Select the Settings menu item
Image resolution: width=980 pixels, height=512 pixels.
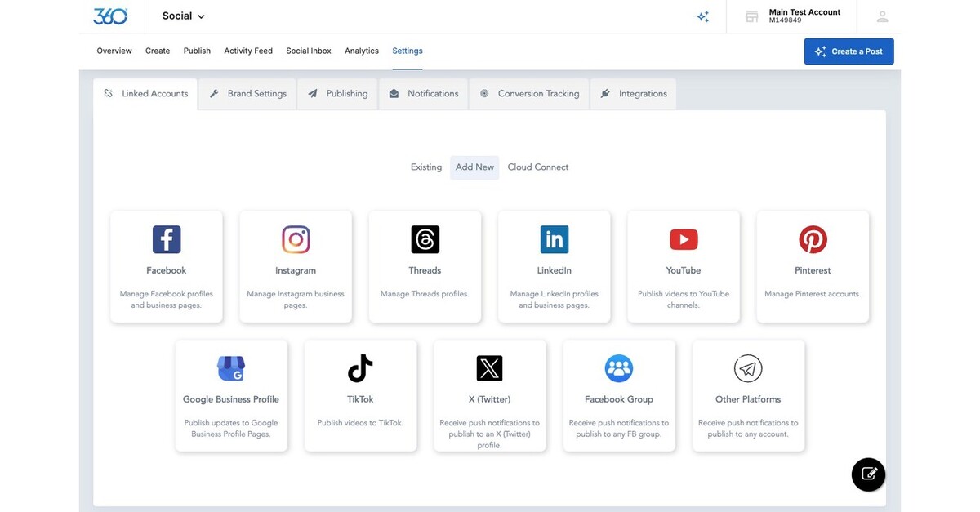tap(408, 51)
